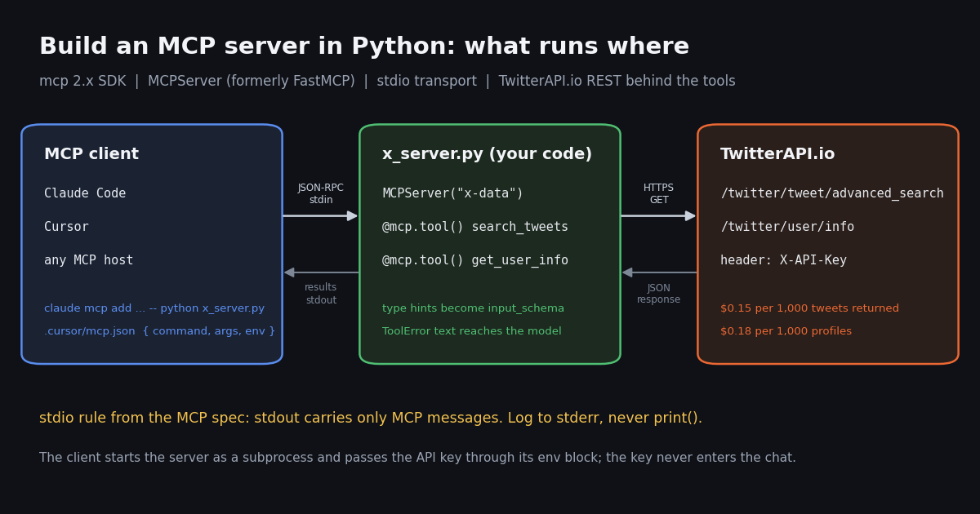Click the 'HTTPS GET' arrow label
The image size is (980, 514).
[x=659, y=194]
